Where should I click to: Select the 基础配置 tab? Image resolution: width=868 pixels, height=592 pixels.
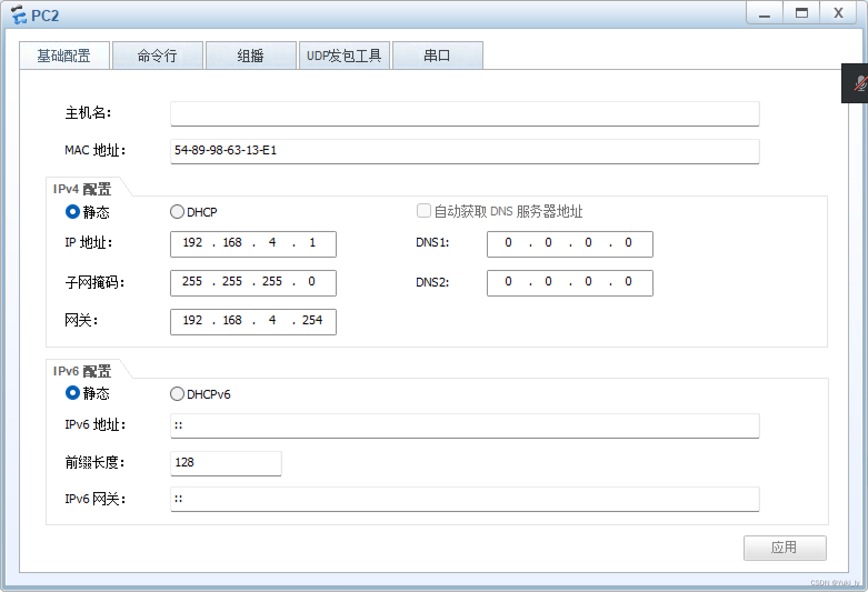point(64,55)
